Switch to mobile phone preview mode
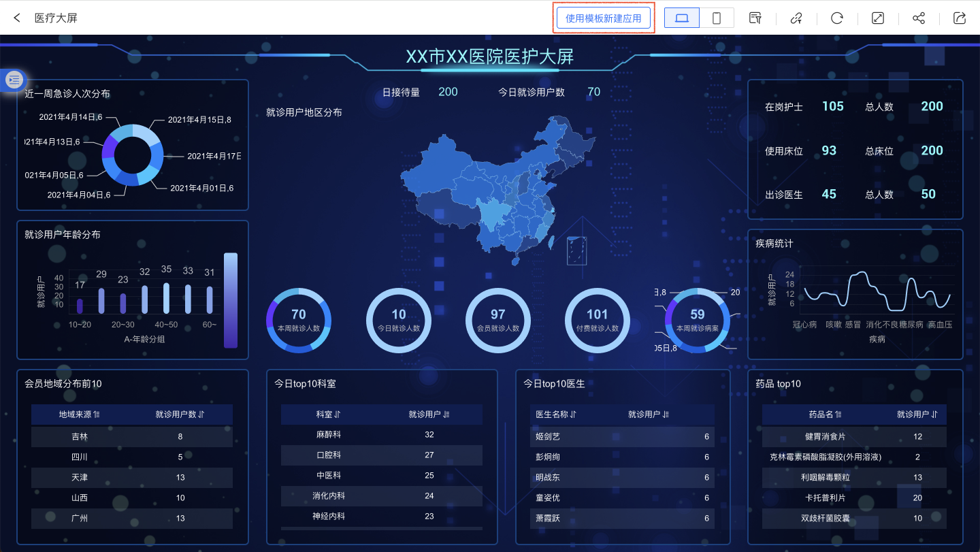980x552 pixels. 717,18
